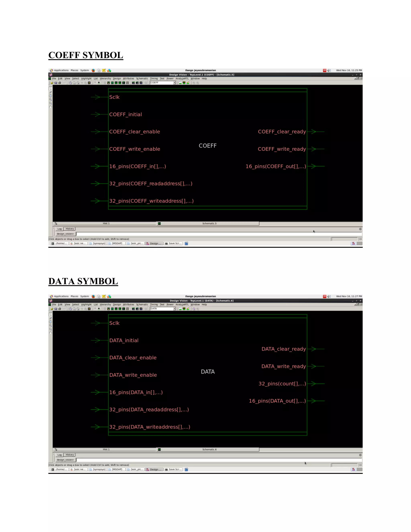This screenshot has width=411, height=532.
Task: Click the Save icon in the COEFF window toolbar
Action: pyautogui.click(x=56, y=83)
